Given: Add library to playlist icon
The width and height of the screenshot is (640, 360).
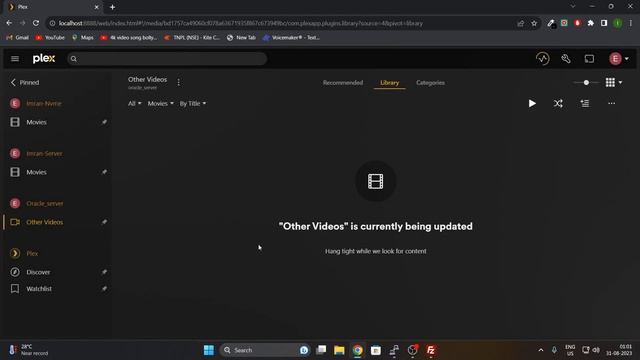Looking at the screenshot, I should click(x=584, y=104).
